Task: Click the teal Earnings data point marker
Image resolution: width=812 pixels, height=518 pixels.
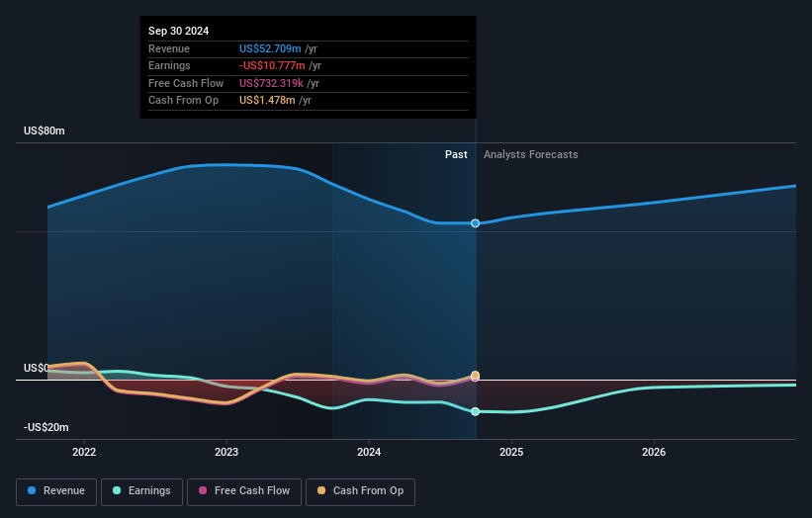Action: [x=475, y=411]
